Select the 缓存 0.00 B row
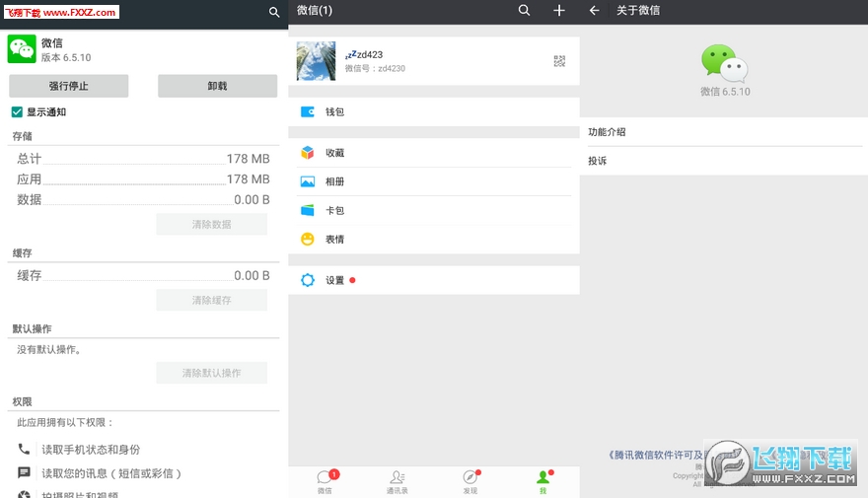 pyautogui.click(x=143, y=275)
